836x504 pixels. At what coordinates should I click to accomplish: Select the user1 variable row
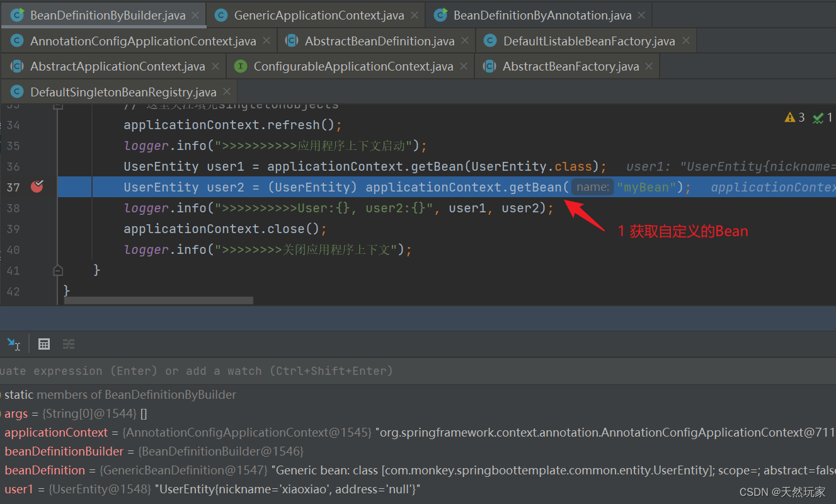pyautogui.click(x=418, y=490)
